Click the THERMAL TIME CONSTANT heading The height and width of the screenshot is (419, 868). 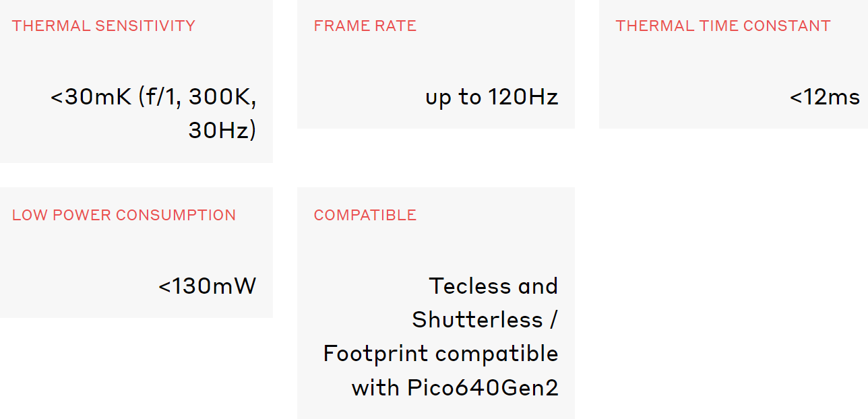(x=722, y=26)
